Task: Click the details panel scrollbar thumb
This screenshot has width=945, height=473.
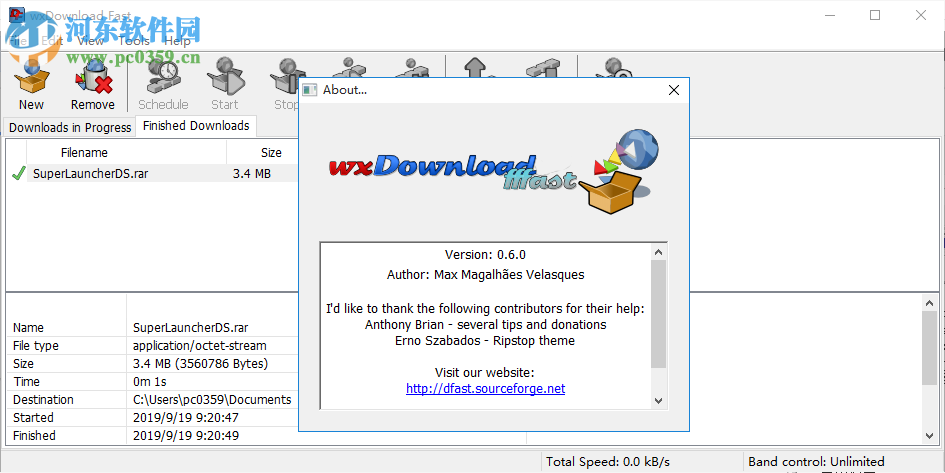Action: [929, 348]
